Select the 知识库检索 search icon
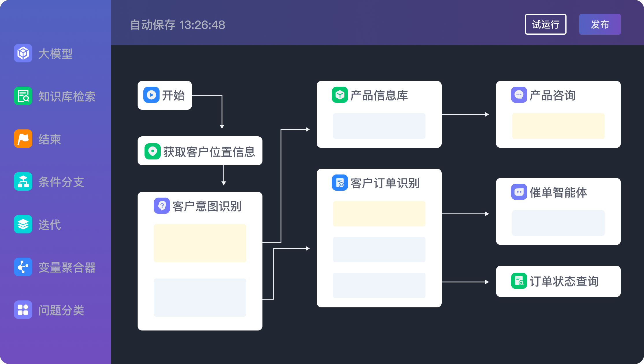Screen dimensions: 644x364 click(x=23, y=96)
